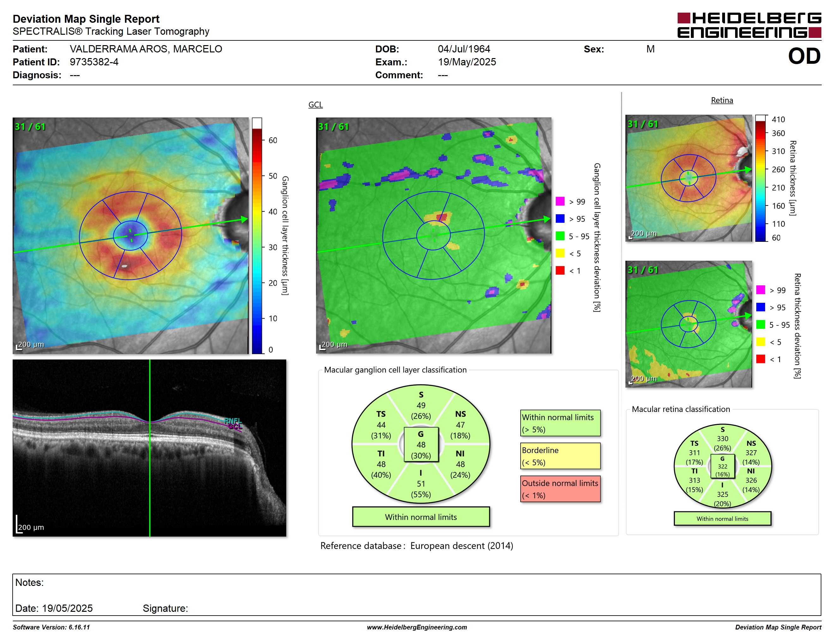This screenshot has height=644, width=834.
Task: Click the Within normal limits (> 5%) legend box
Action: [x=560, y=423]
